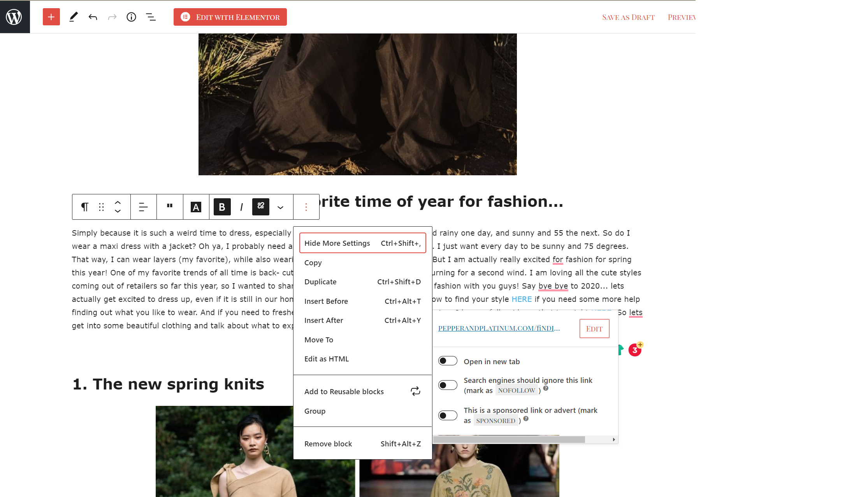Screen dimensions: 868x497
Task: Choose Edit as HTML
Action: 363,359
